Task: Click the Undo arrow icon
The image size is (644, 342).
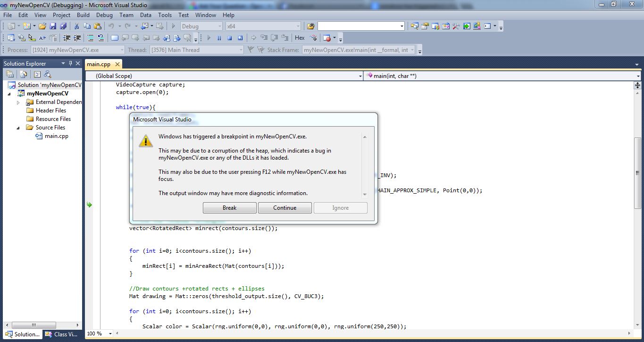Action: (111, 26)
